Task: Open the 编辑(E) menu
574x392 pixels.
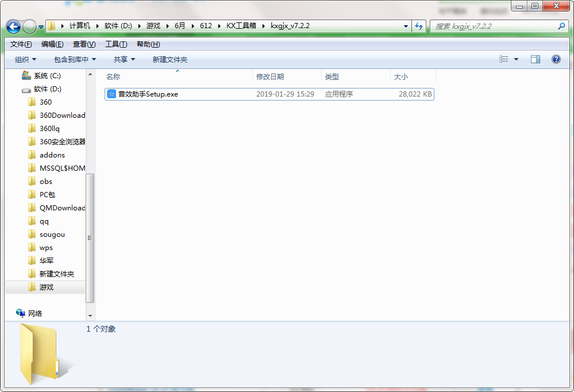Action: pyautogui.click(x=52, y=44)
